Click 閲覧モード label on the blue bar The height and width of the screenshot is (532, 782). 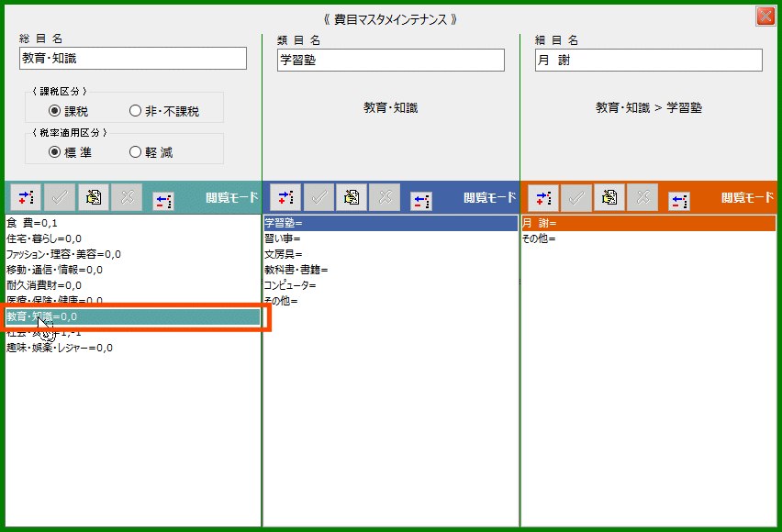[490, 197]
